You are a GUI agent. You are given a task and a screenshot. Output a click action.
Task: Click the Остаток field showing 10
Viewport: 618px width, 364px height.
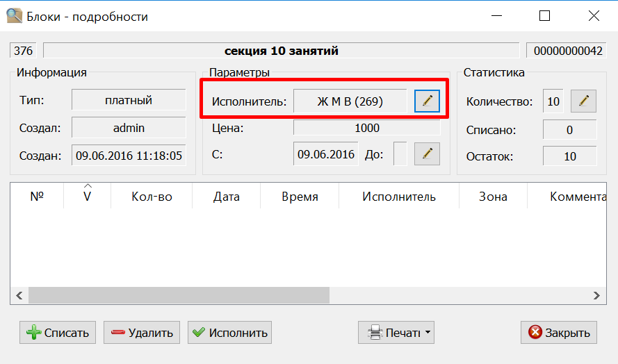click(569, 156)
